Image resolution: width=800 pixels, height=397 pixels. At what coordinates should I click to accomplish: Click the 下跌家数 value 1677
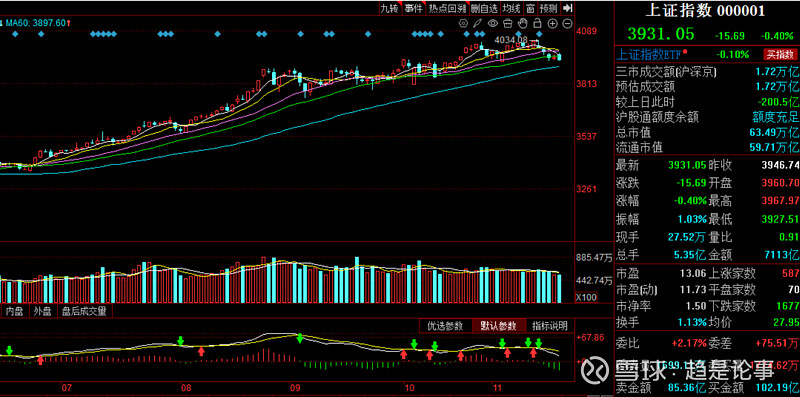click(x=787, y=306)
